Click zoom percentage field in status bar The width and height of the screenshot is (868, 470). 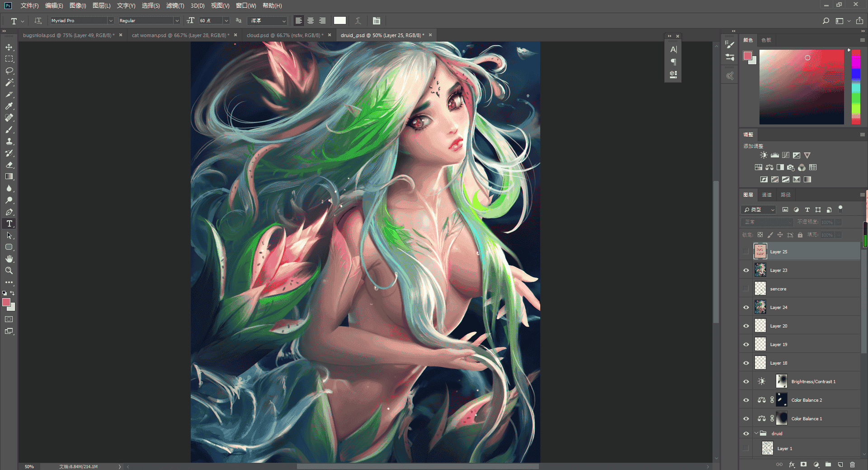pyautogui.click(x=29, y=466)
